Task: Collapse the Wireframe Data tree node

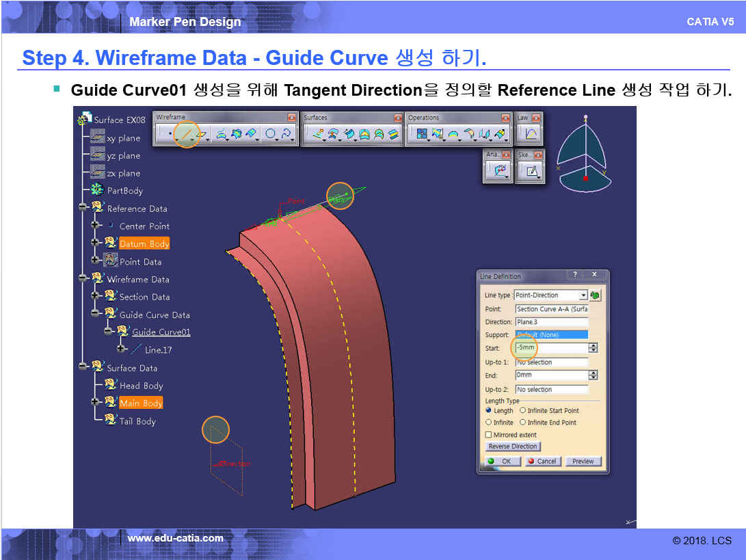Action: [82, 279]
